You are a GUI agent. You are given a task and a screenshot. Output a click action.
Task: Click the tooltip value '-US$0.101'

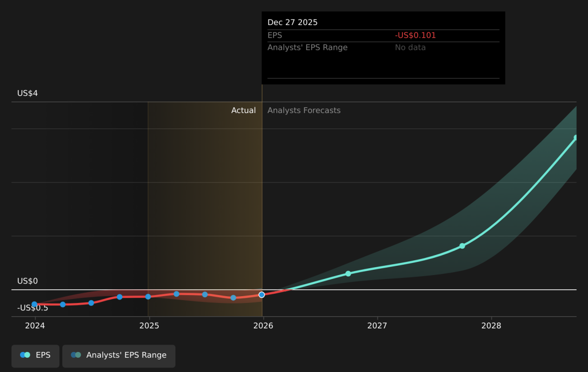(416, 35)
